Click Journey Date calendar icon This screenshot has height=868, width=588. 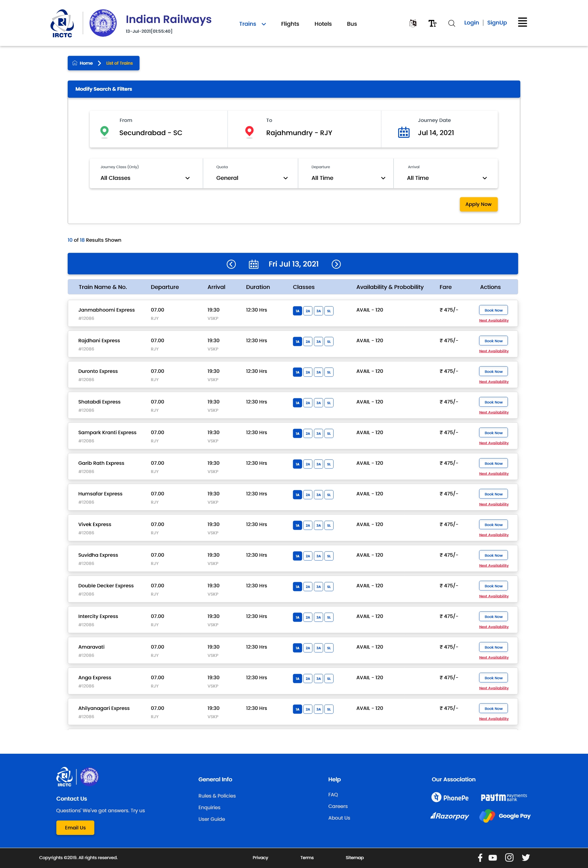(404, 132)
